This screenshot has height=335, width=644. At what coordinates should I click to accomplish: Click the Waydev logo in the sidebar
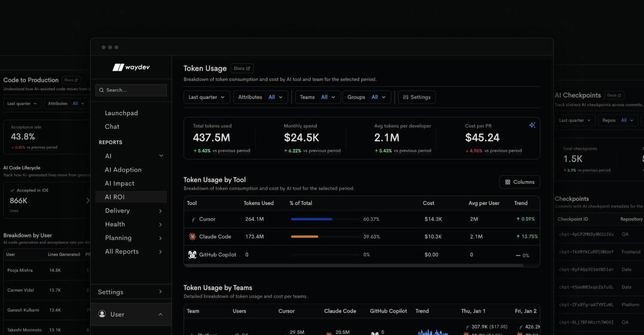click(x=130, y=66)
